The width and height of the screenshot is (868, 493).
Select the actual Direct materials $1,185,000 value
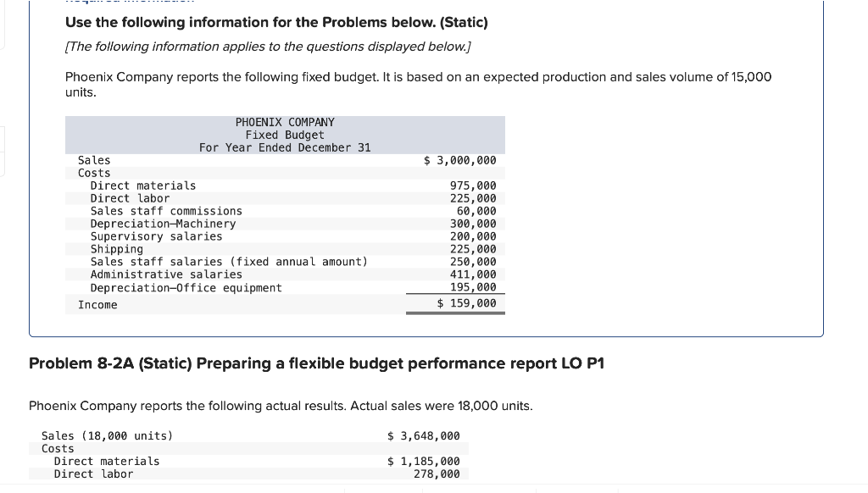click(x=423, y=461)
